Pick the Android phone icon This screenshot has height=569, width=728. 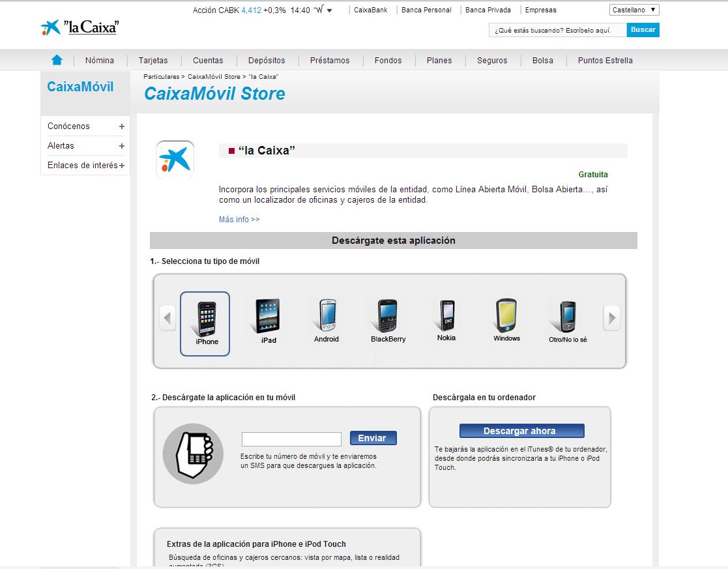point(327,316)
